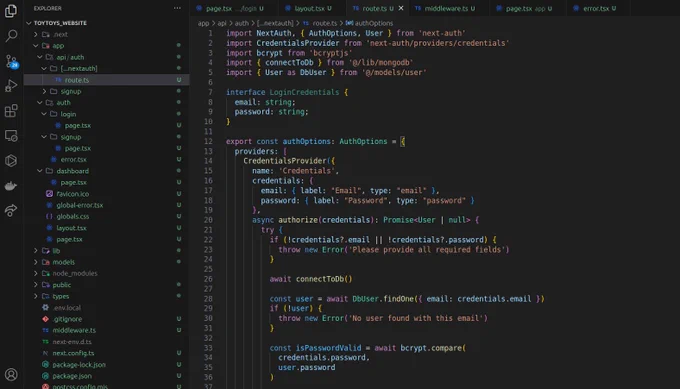
Task: Open next-env.d.ts file
Action: [106, 342]
